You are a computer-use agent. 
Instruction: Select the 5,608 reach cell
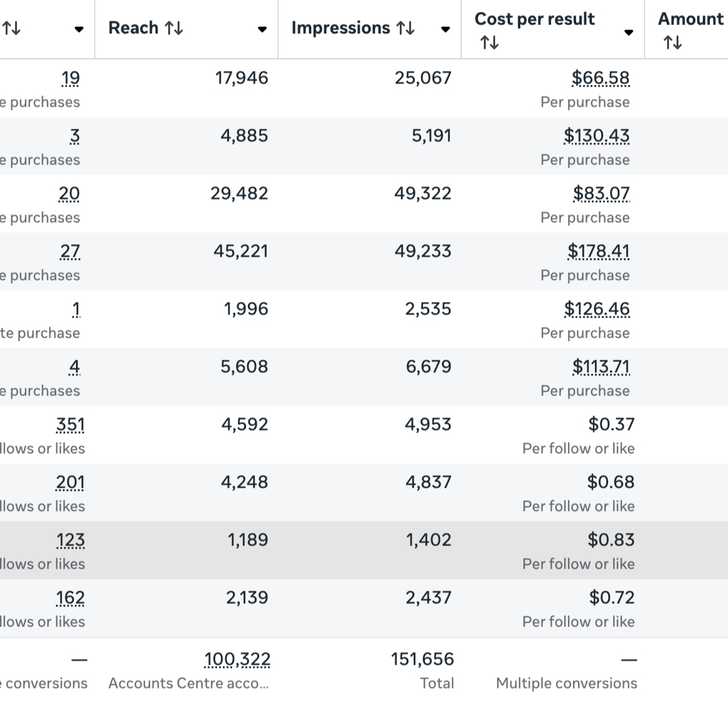[x=244, y=367]
